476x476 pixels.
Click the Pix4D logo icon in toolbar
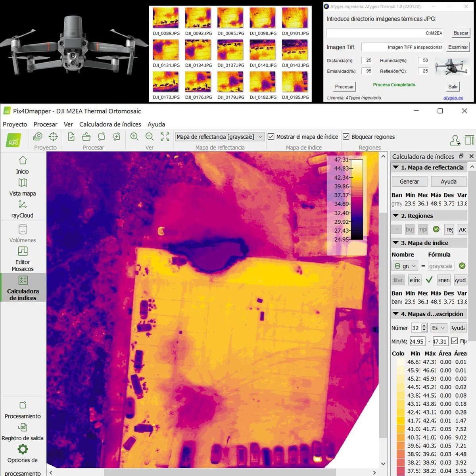(x=14, y=140)
